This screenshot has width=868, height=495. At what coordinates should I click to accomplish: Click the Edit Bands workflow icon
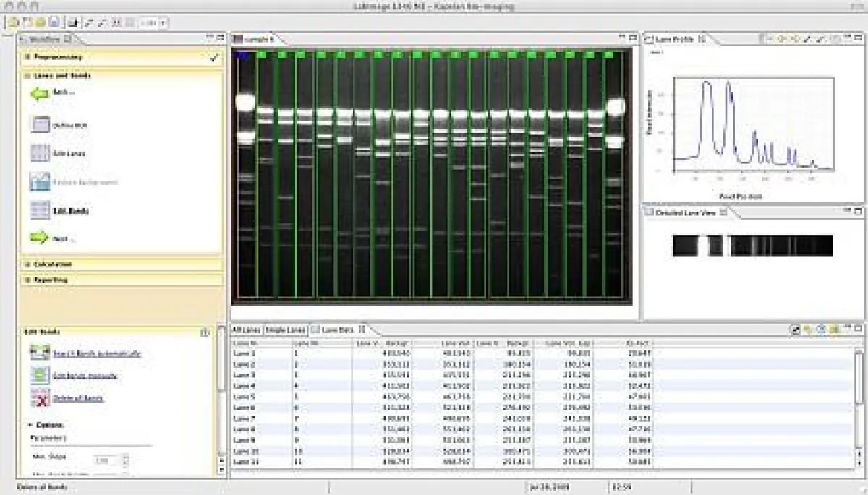[x=40, y=211]
